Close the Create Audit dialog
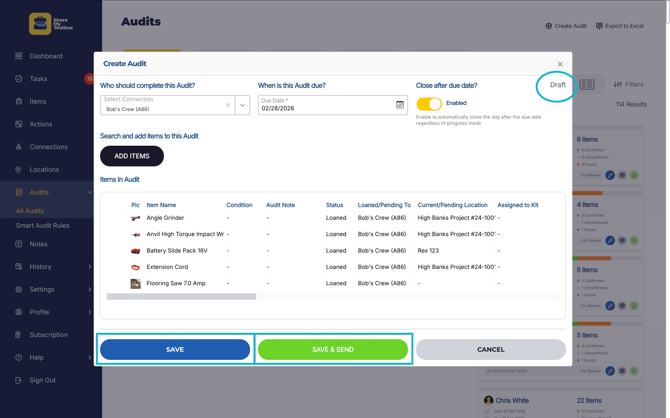This screenshot has height=418, width=670. 560,64
